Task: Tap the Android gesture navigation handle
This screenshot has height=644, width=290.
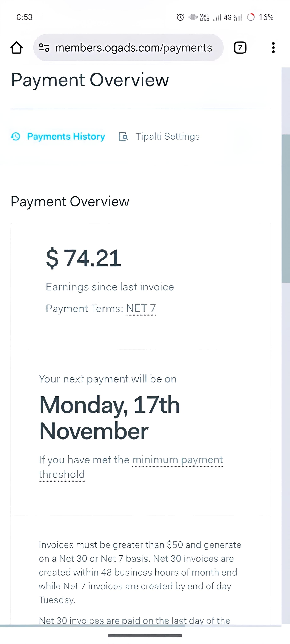Action: pos(145,635)
